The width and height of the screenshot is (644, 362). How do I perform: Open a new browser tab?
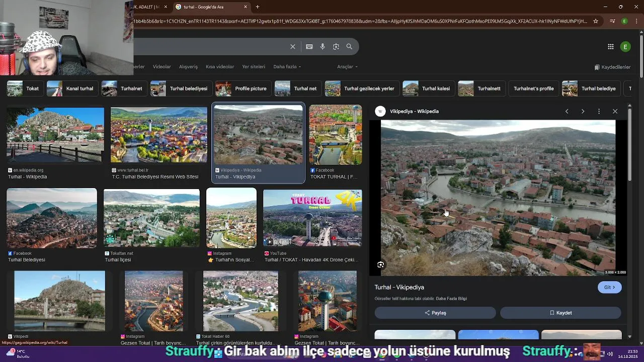[258, 7]
